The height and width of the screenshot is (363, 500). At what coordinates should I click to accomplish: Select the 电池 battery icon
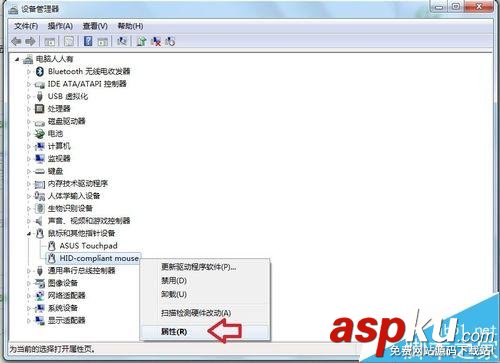(x=40, y=134)
